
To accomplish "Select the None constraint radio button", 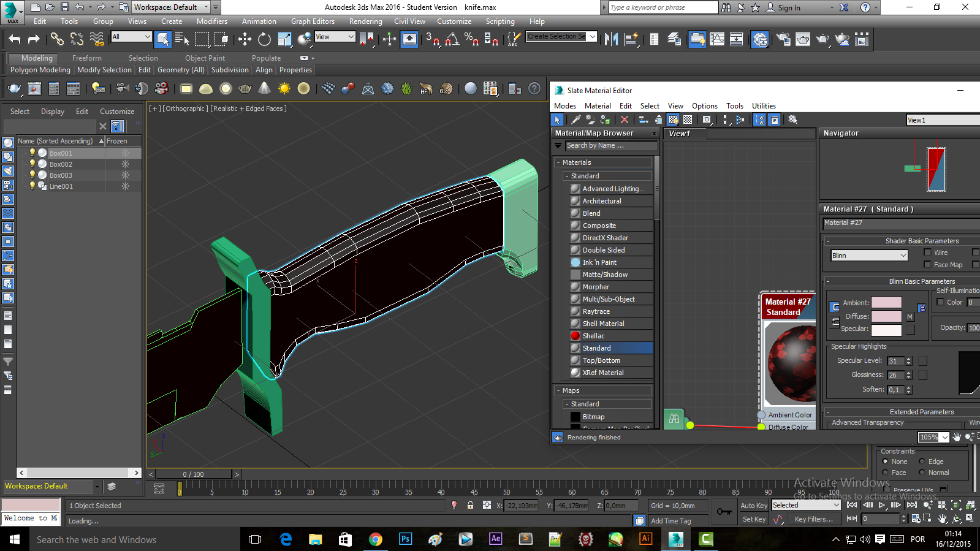I will point(885,462).
